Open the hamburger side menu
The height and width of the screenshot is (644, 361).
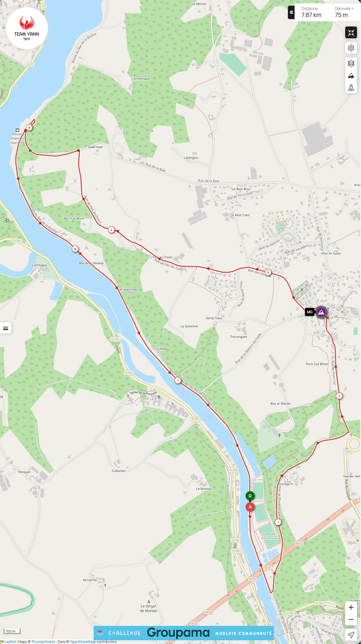pyautogui.click(x=6, y=328)
